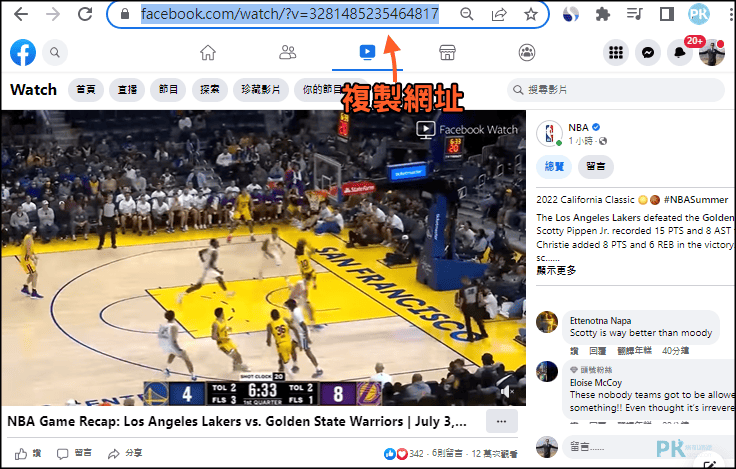Reload the page with the refresh icon
The width and height of the screenshot is (736, 469).
tap(85, 14)
